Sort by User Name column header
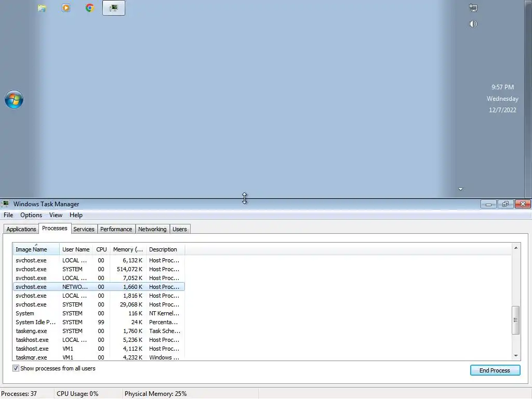 tap(76, 249)
